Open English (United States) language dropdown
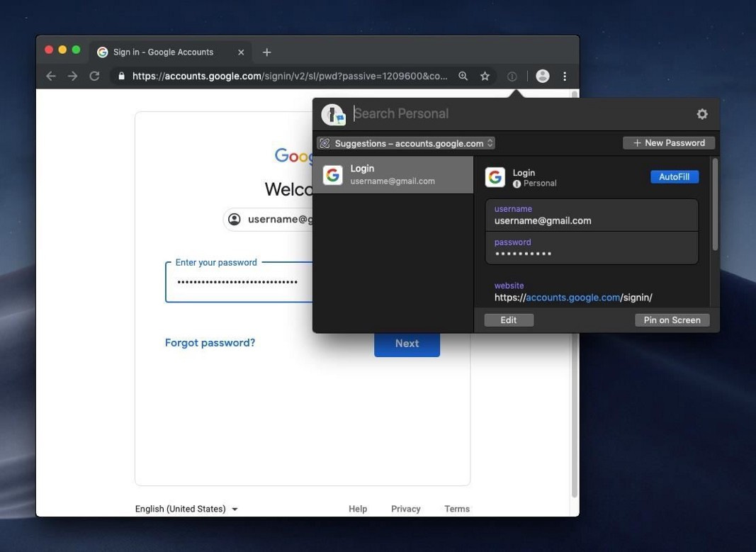Image resolution: width=756 pixels, height=552 pixels. pyautogui.click(x=186, y=509)
